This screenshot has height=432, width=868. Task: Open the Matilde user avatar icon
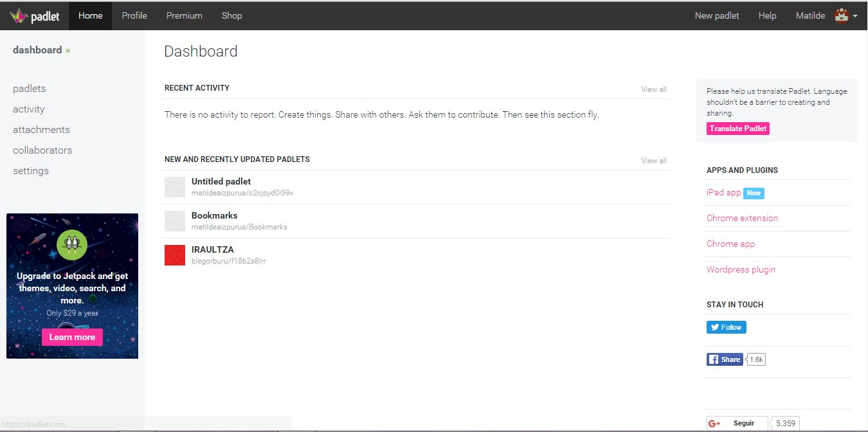coord(841,15)
